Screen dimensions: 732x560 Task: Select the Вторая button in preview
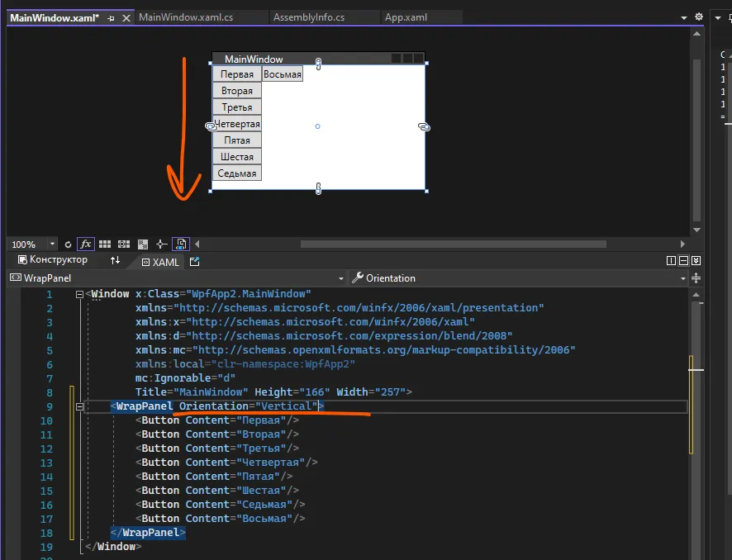point(236,91)
